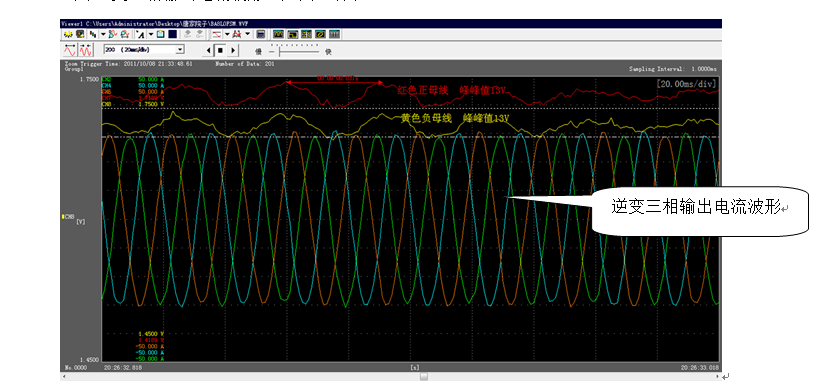Image resolution: width=821 pixels, height=392 pixels.
Task: Click the clipboard copy icon
Action: point(160,34)
